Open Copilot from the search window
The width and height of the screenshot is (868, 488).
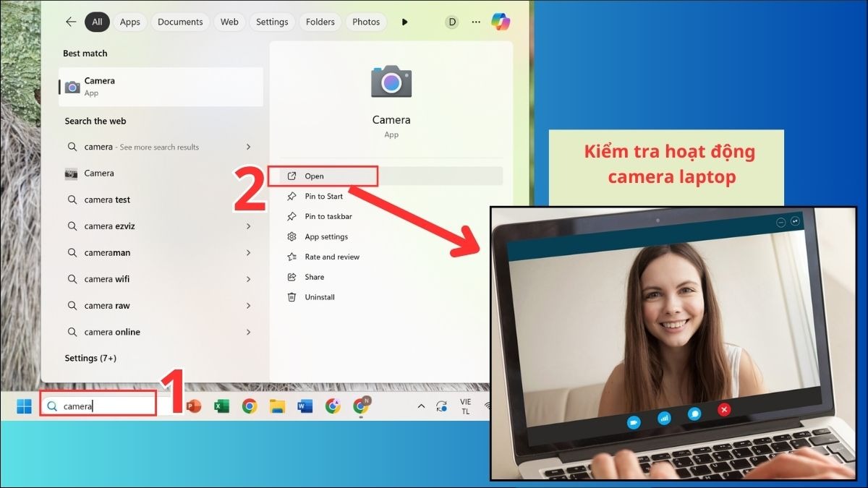coord(501,22)
